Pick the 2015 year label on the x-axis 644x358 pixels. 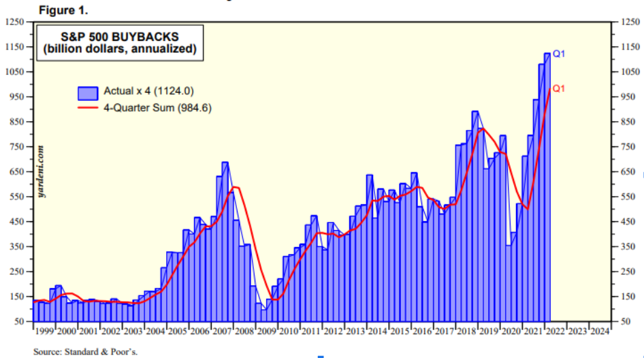coord(400,331)
